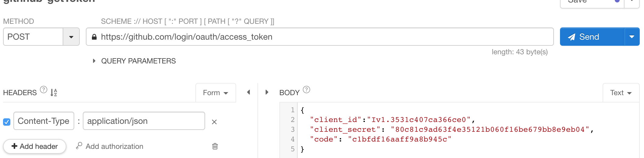The width and height of the screenshot is (644, 158).
Task: Open the Form view dropdown for headers
Action: [x=215, y=93]
